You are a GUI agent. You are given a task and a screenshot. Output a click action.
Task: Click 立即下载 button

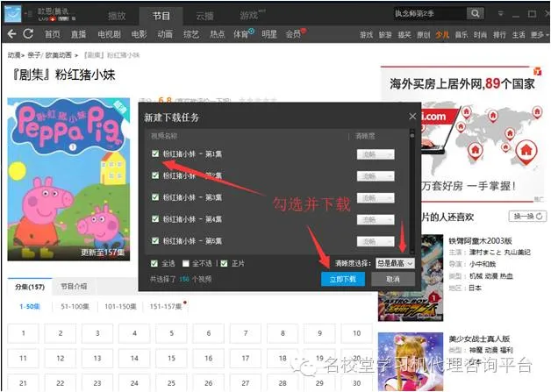pos(343,279)
